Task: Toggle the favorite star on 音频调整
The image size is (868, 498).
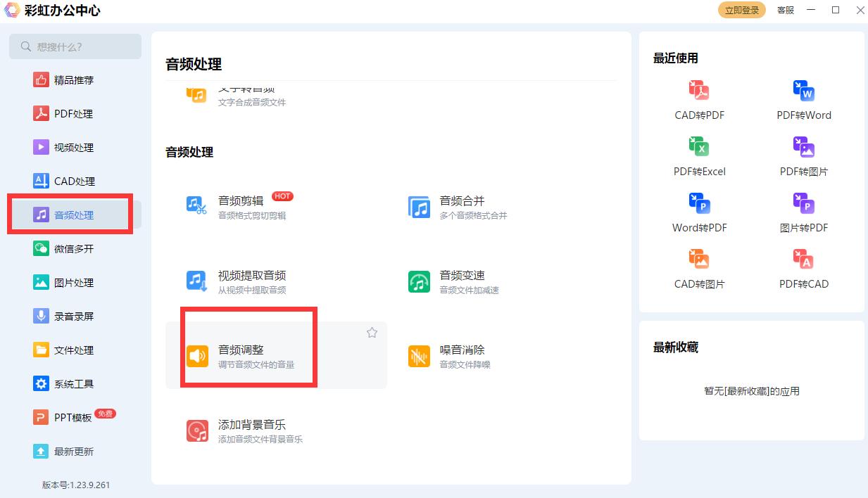Action: point(372,333)
